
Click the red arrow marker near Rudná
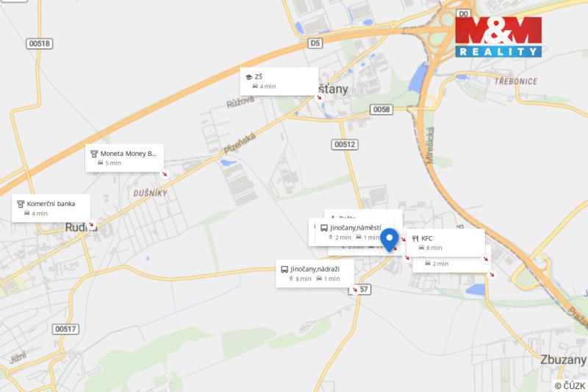click(90, 225)
